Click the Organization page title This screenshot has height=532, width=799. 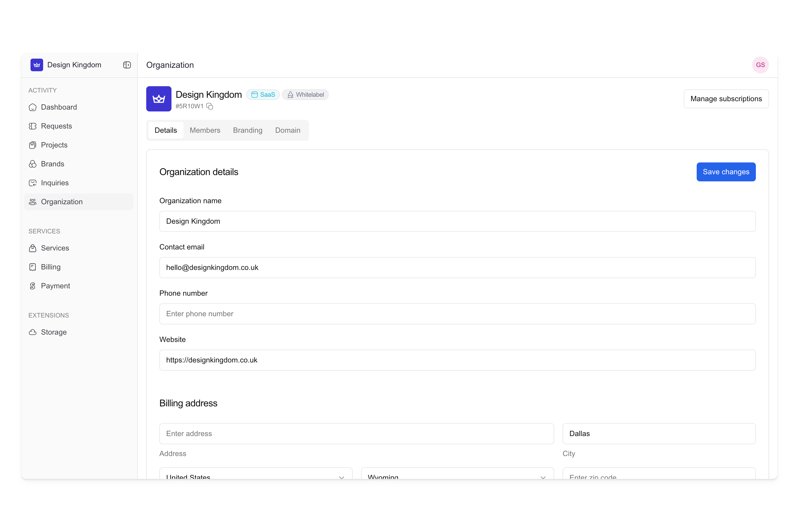[170, 65]
